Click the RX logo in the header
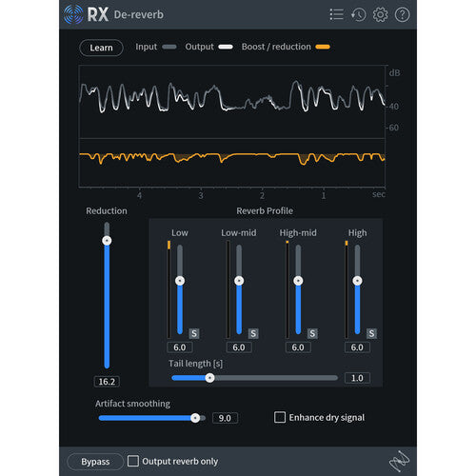This screenshot has height=476, width=476. click(x=86, y=14)
